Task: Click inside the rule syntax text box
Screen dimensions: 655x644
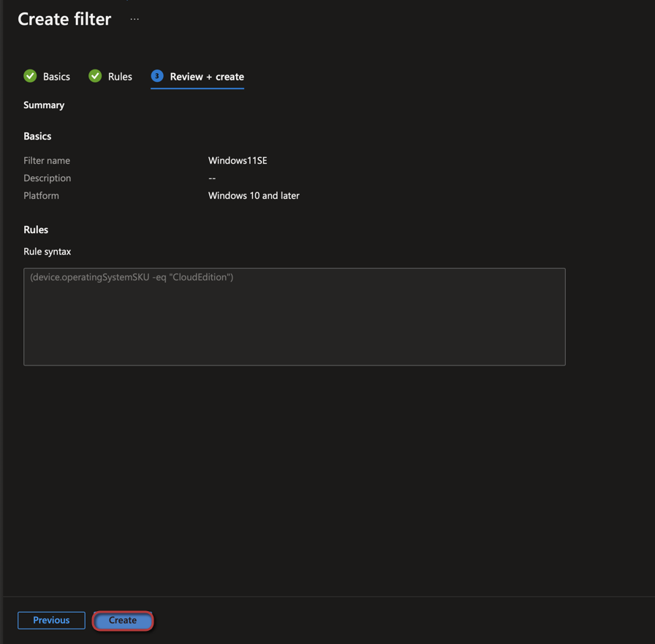Action: pyautogui.click(x=294, y=317)
